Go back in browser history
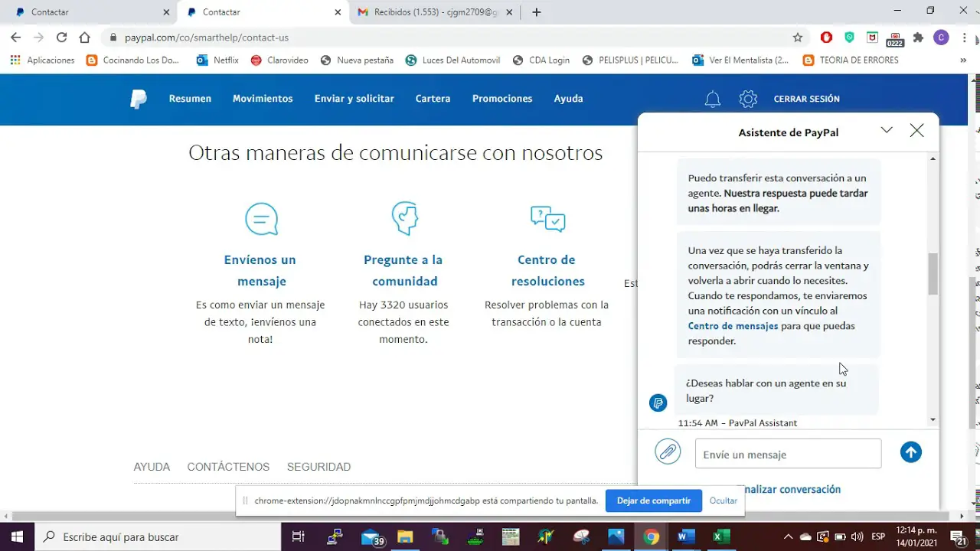Screen dimensions: 980x551 point(16,37)
